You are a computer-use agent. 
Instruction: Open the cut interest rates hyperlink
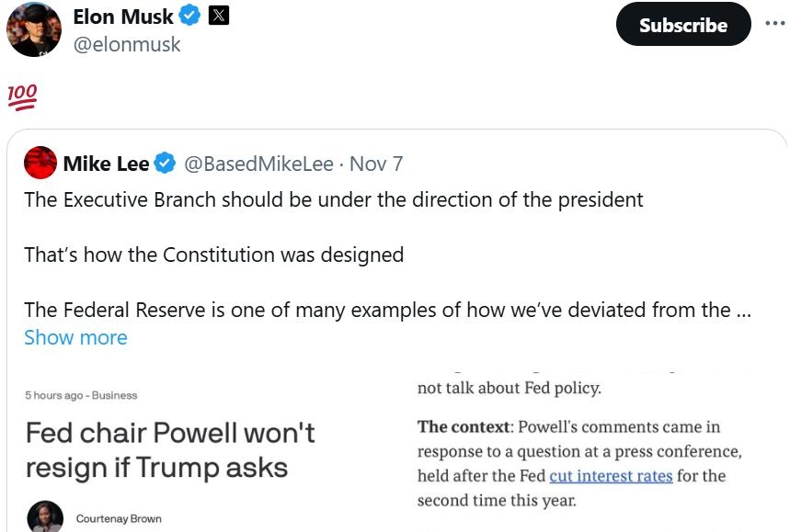pos(611,476)
